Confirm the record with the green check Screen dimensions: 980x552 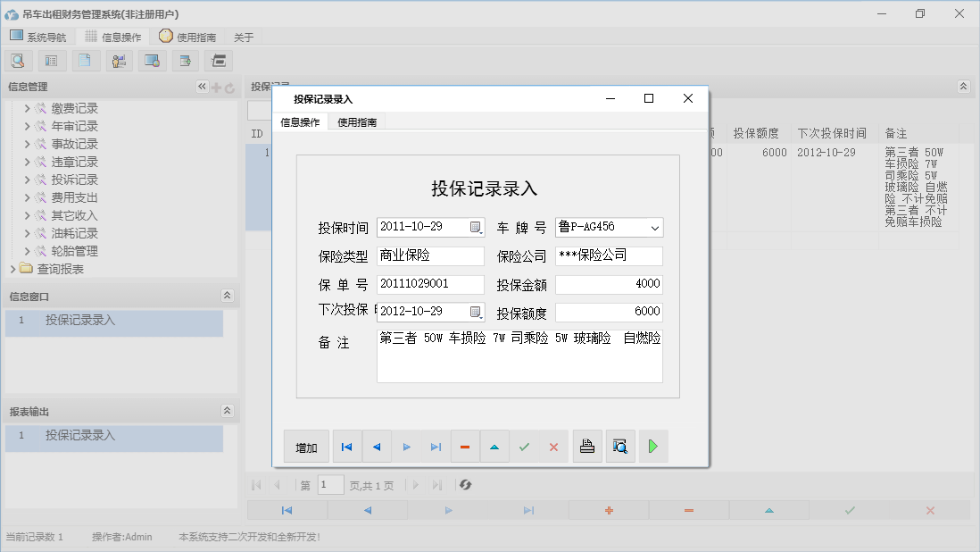pyautogui.click(x=524, y=446)
